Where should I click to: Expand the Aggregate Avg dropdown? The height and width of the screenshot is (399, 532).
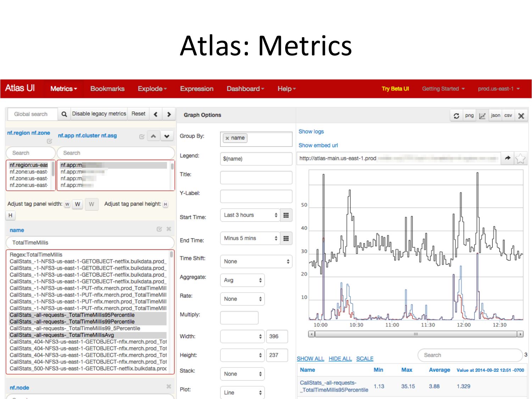click(242, 280)
